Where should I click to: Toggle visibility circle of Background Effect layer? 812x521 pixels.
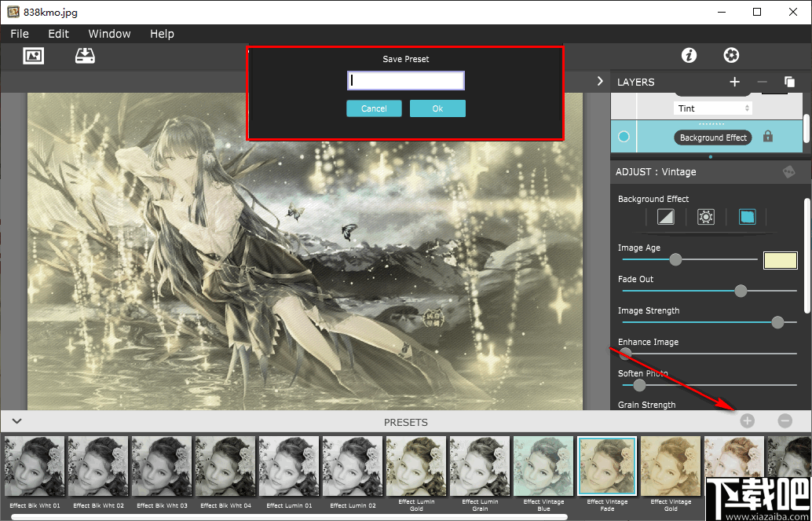[624, 137]
